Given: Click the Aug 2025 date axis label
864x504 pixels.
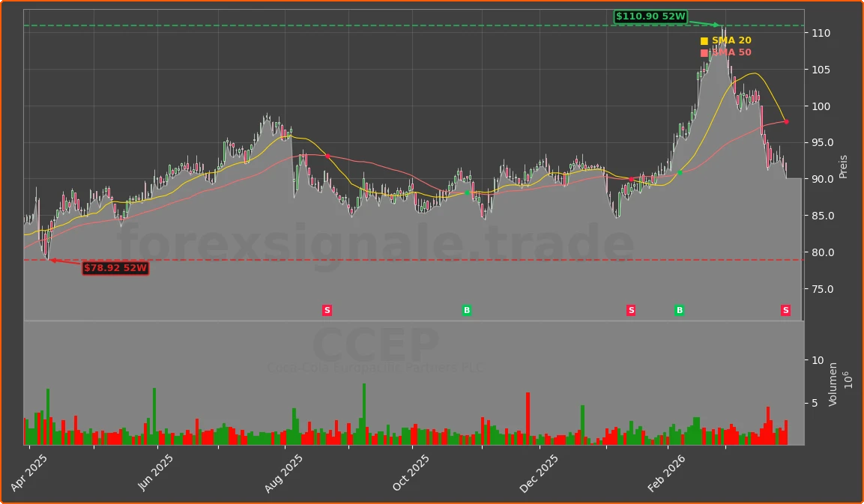Looking at the screenshot, I should [283, 474].
